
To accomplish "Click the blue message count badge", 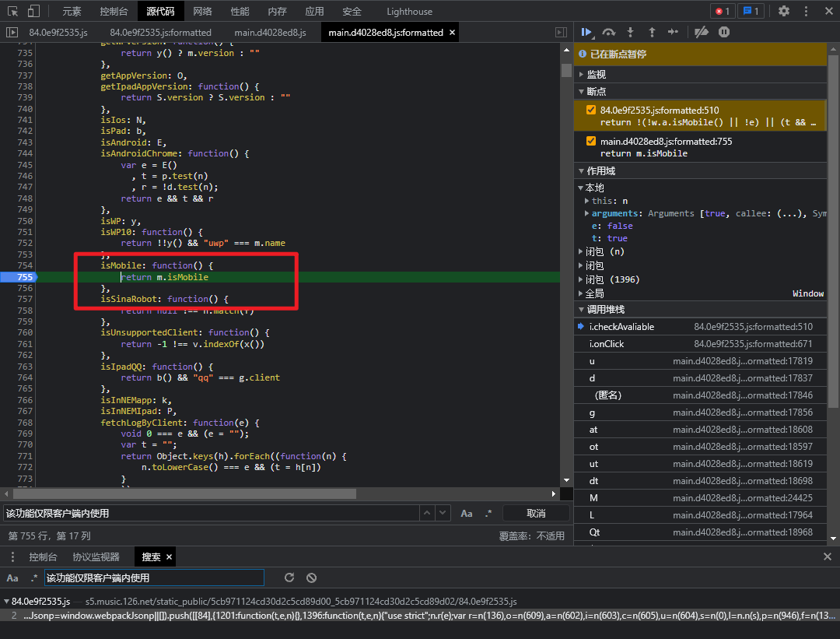I will 751,11.
